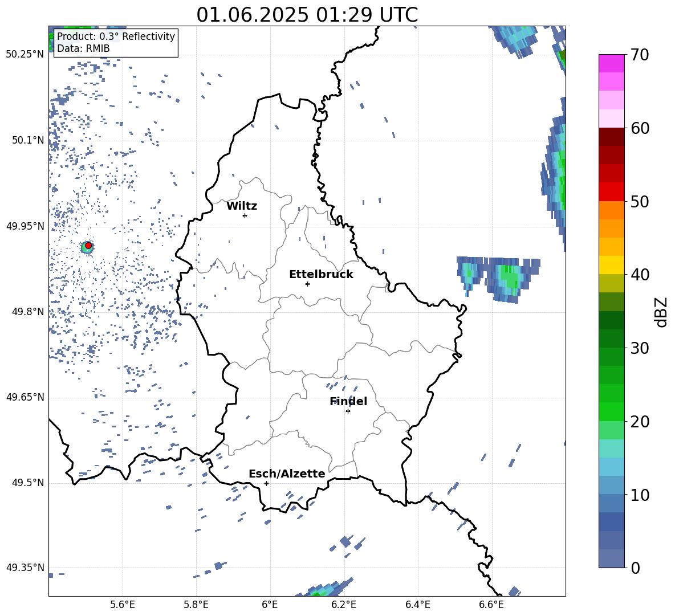Screen dimensions: 675x616
Task: Click the 70 tick label on colorbar
Action: point(640,55)
